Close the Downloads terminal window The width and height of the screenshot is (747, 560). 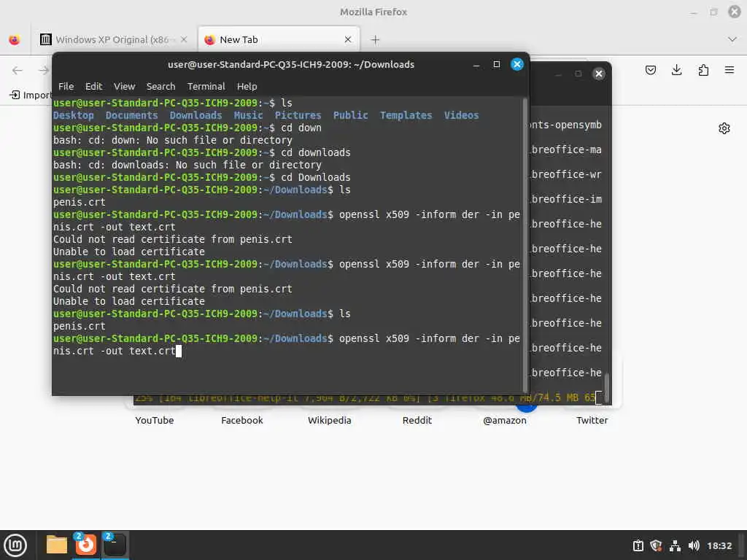(x=517, y=64)
